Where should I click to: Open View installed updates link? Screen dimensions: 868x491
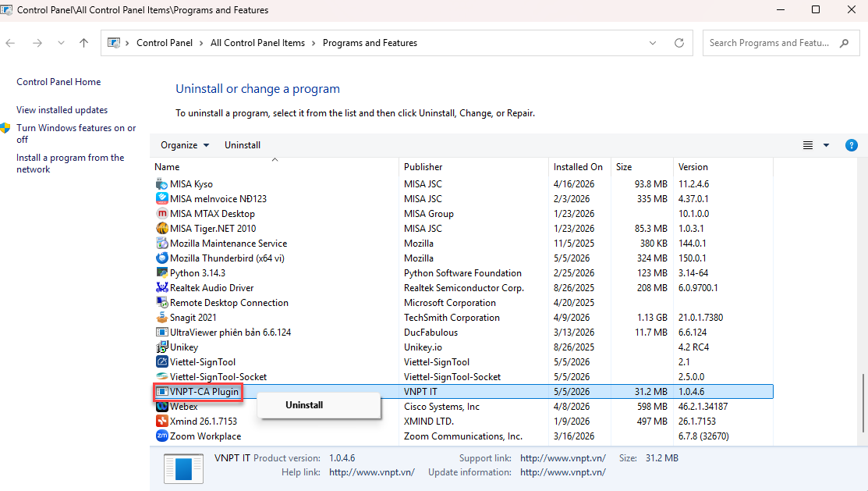pos(62,110)
